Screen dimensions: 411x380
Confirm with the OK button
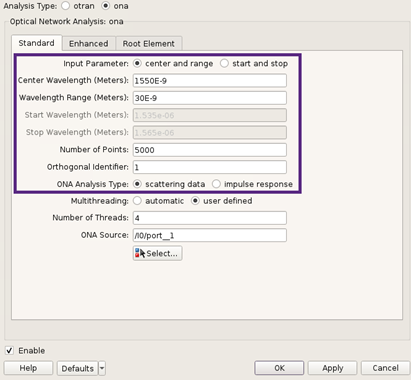click(x=279, y=368)
